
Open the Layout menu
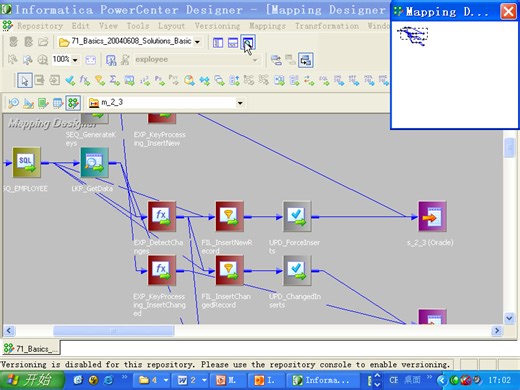(171, 26)
